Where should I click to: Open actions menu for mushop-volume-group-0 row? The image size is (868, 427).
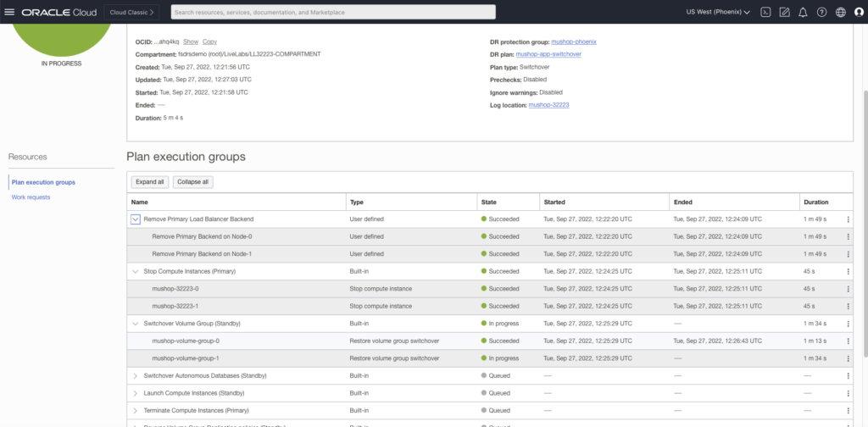[847, 341]
